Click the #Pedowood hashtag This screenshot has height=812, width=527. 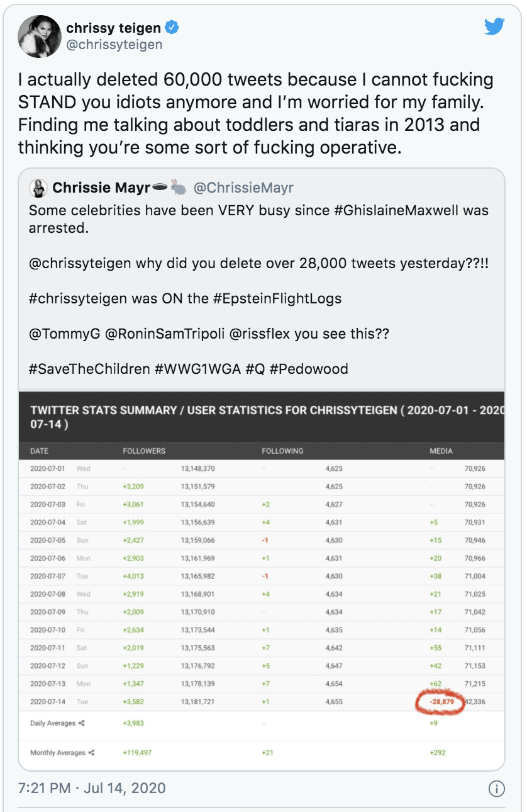pos(309,369)
